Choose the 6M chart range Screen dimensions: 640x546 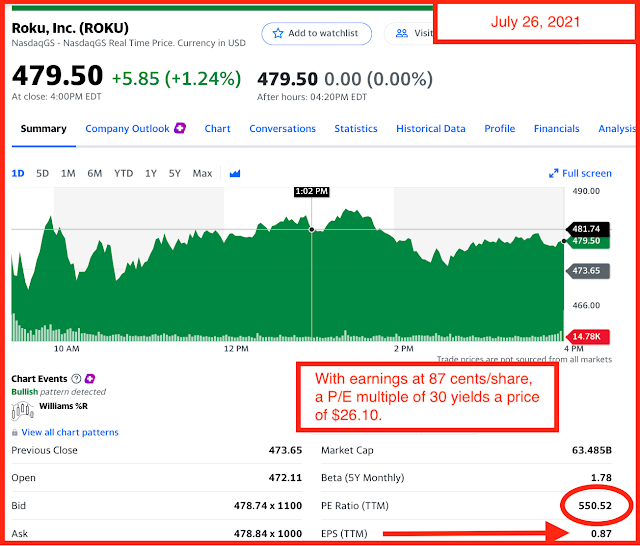pyautogui.click(x=95, y=173)
